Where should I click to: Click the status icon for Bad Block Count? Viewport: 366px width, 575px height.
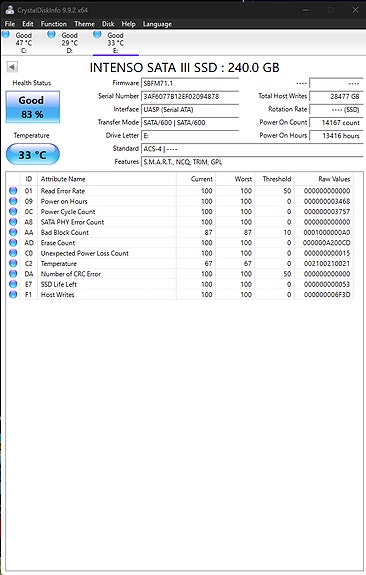13,232
